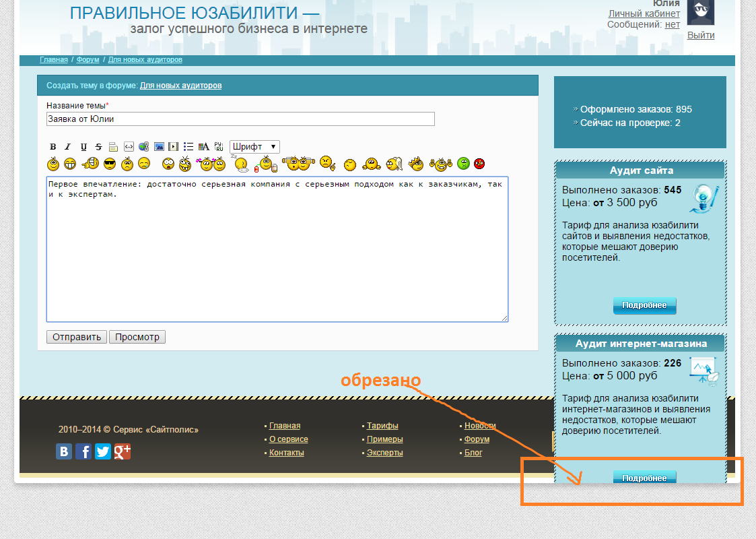Insert the red angry smiley

pos(479,164)
